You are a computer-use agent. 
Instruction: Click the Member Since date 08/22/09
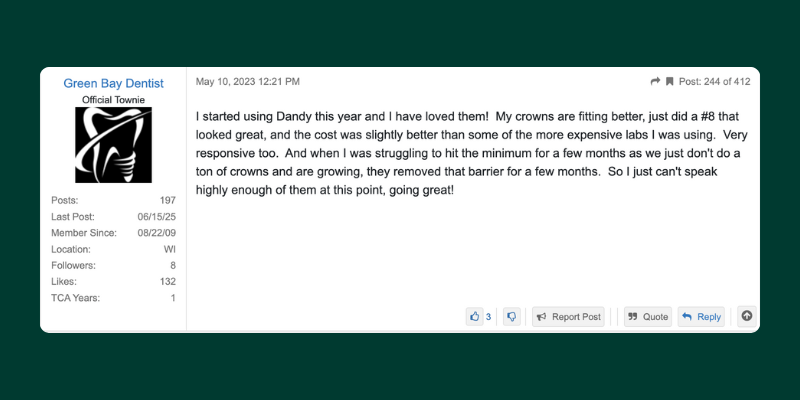156,233
